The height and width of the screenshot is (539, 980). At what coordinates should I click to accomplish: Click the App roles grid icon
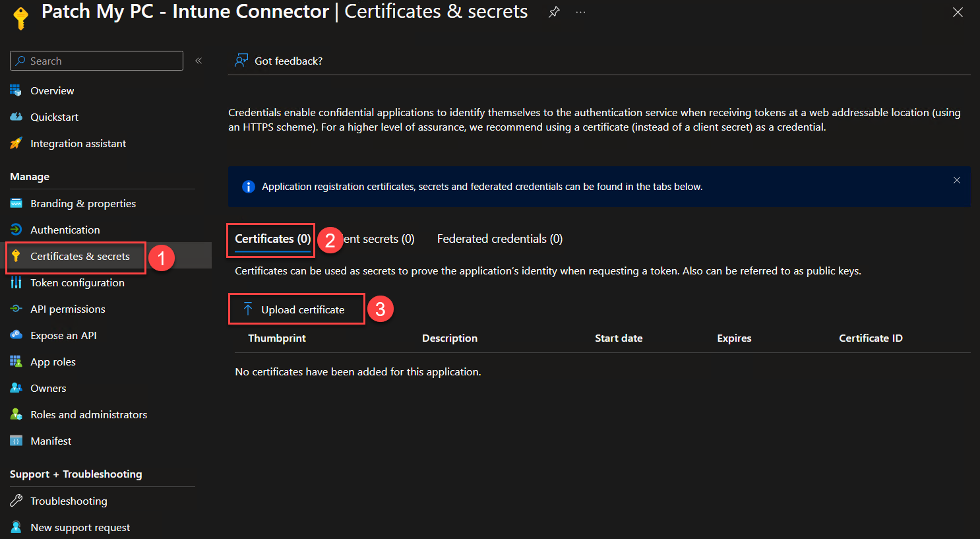click(x=16, y=362)
